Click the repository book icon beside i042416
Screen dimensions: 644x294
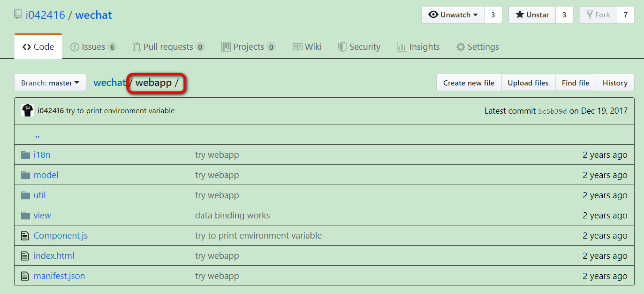point(18,15)
